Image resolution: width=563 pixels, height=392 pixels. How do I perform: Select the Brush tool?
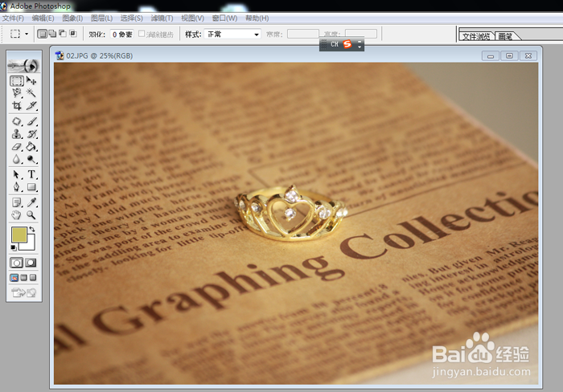(x=31, y=121)
